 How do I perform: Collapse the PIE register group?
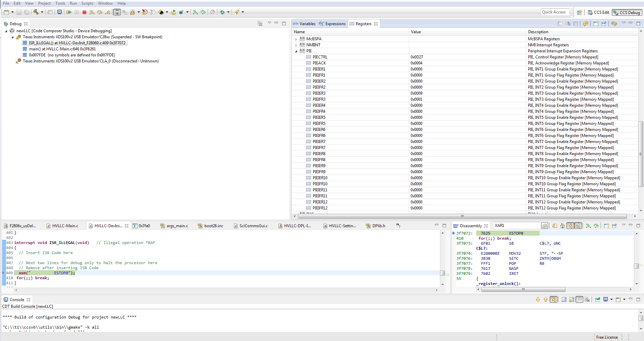click(x=296, y=51)
